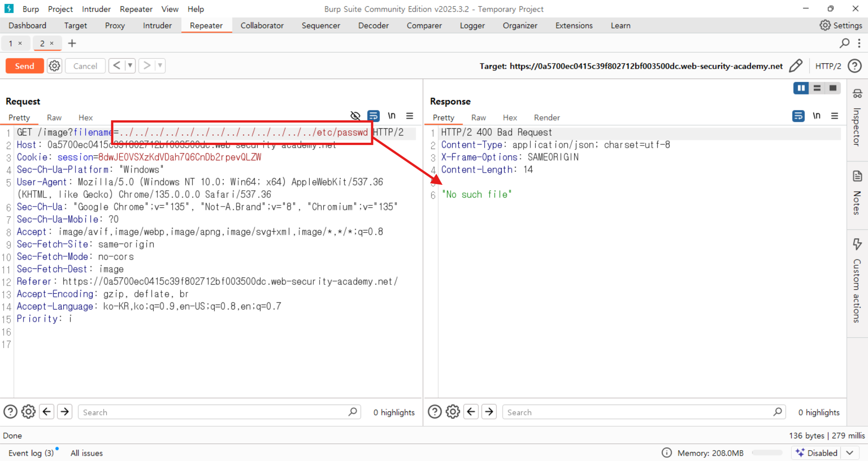This screenshot has height=461, width=868.
Task: Click the Repeater tab search magnifier icon
Action: pos(844,43)
